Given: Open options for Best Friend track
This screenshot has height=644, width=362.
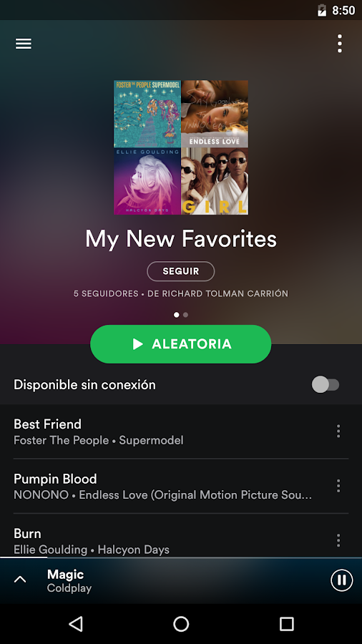Looking at the screenshot, I should [338, 431].
